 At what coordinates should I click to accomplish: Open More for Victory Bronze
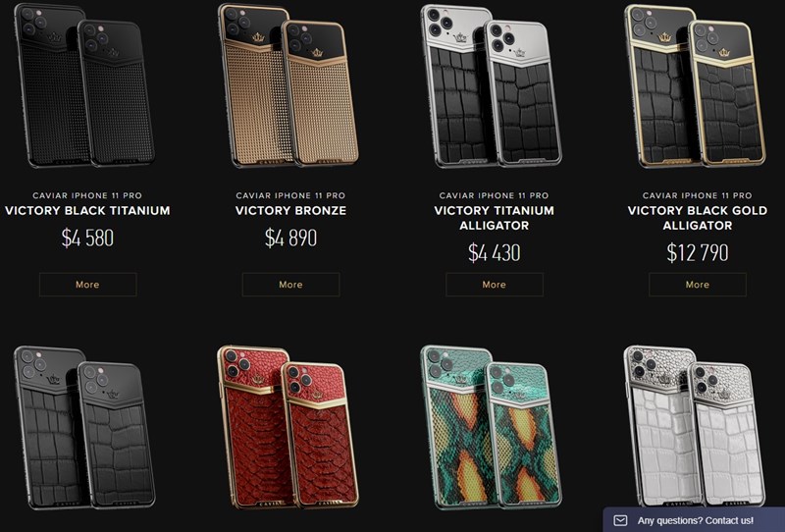coord(290,285)
